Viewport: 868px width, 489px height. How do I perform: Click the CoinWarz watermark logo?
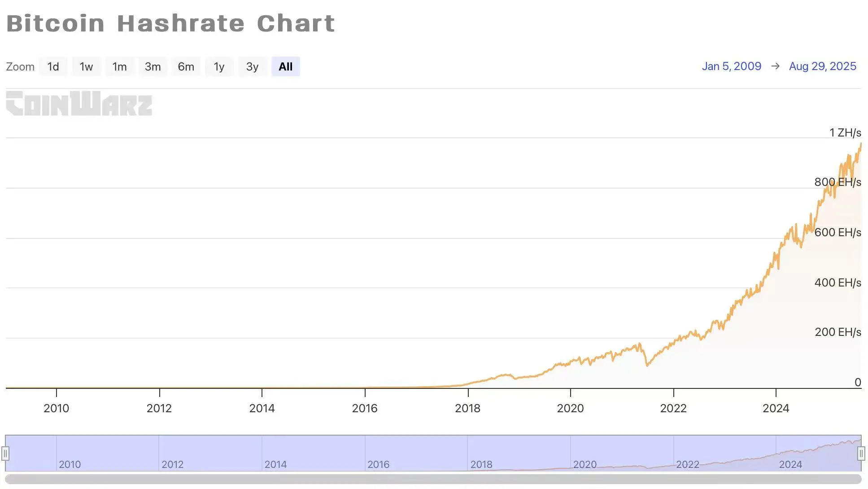(x=79, y=104)
